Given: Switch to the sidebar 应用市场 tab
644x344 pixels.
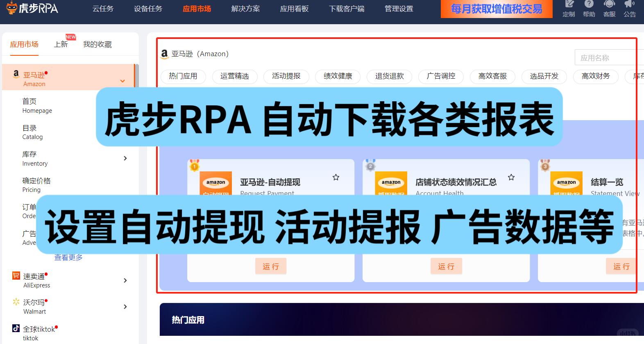Looking at the screenshot, I should (24, 44).
